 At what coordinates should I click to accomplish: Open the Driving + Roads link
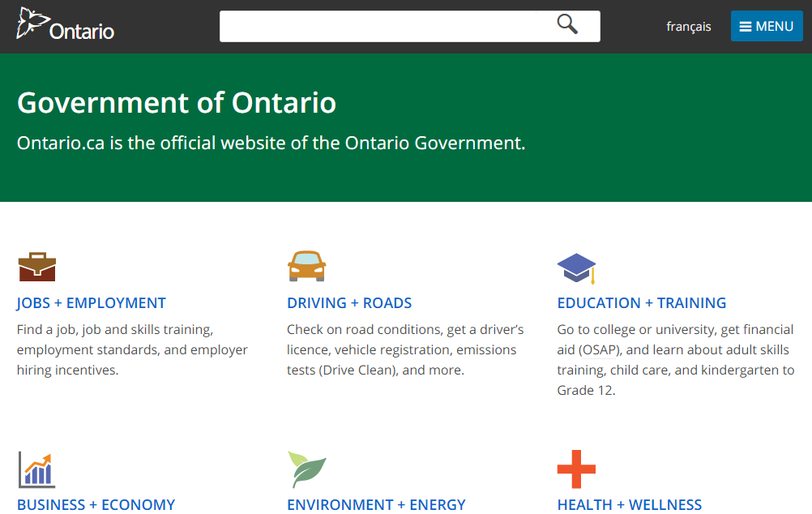[x=349, y=303]
